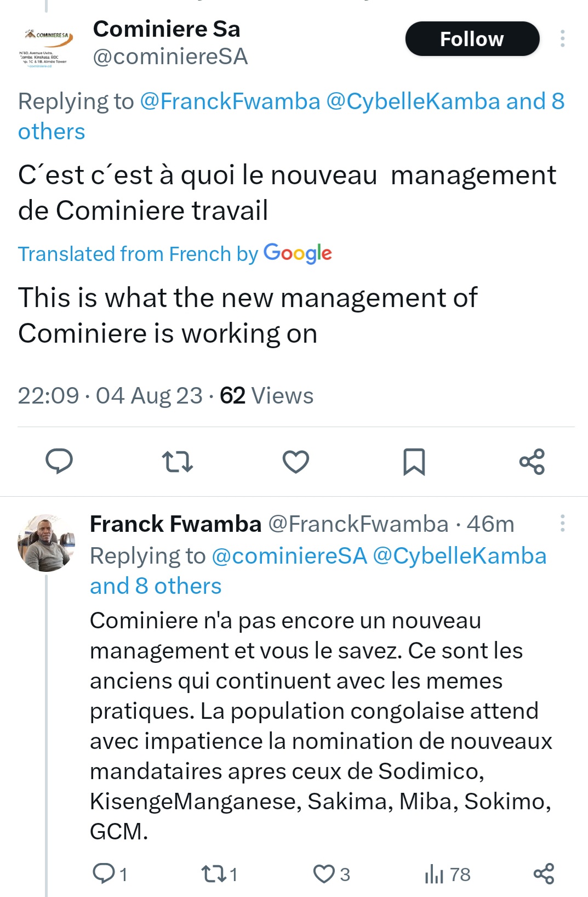
Task: Open @cominiereSA mention in Franck's reply
Action: pos(289,556)
